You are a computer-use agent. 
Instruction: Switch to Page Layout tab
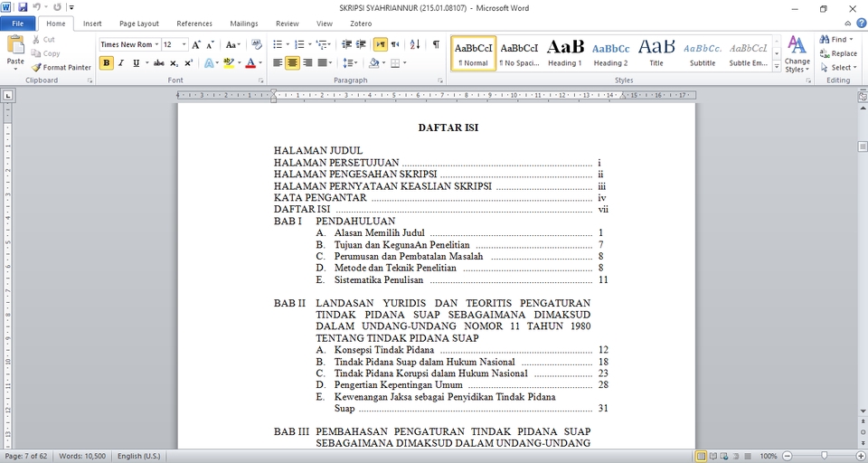(x=139, y=24)
